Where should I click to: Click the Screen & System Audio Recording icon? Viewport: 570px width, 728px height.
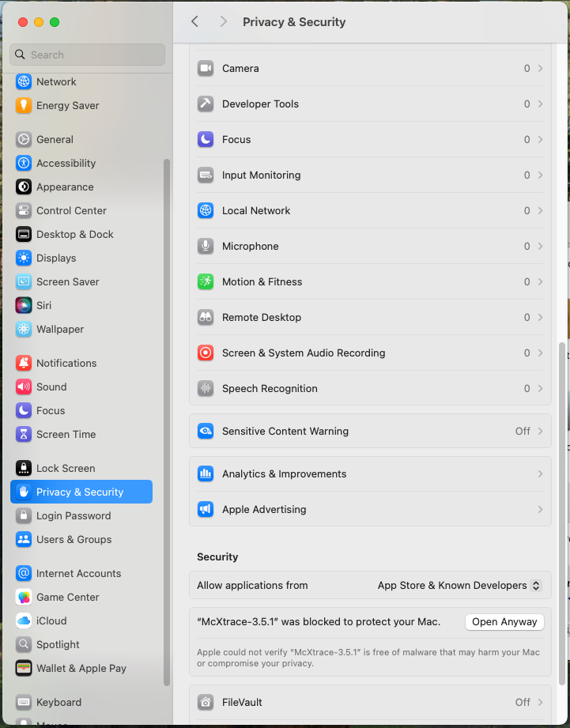[x=206, y=353]
